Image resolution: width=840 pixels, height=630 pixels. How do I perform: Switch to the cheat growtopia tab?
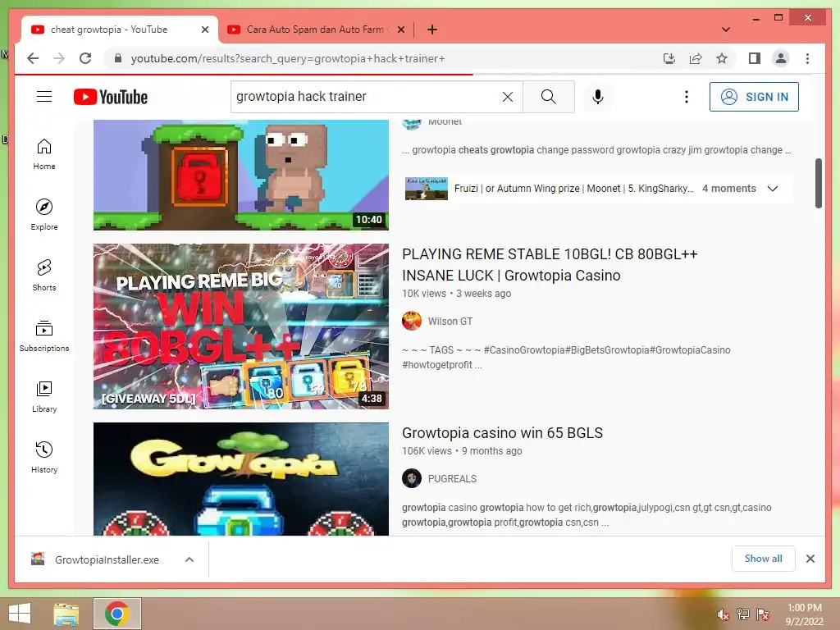click(120, 30)
